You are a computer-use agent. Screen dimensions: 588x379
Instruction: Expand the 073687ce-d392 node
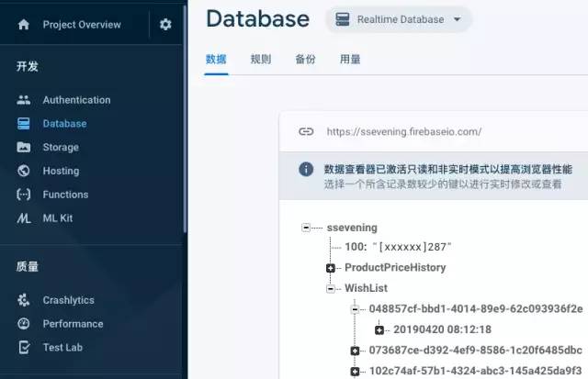point(355,351)
